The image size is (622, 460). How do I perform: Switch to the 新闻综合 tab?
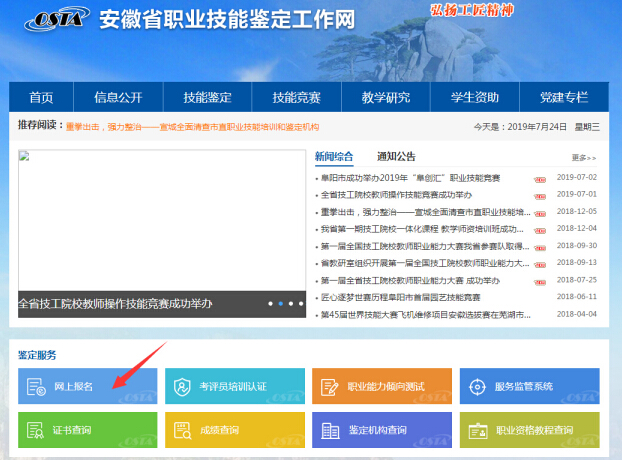click(334, 157)
